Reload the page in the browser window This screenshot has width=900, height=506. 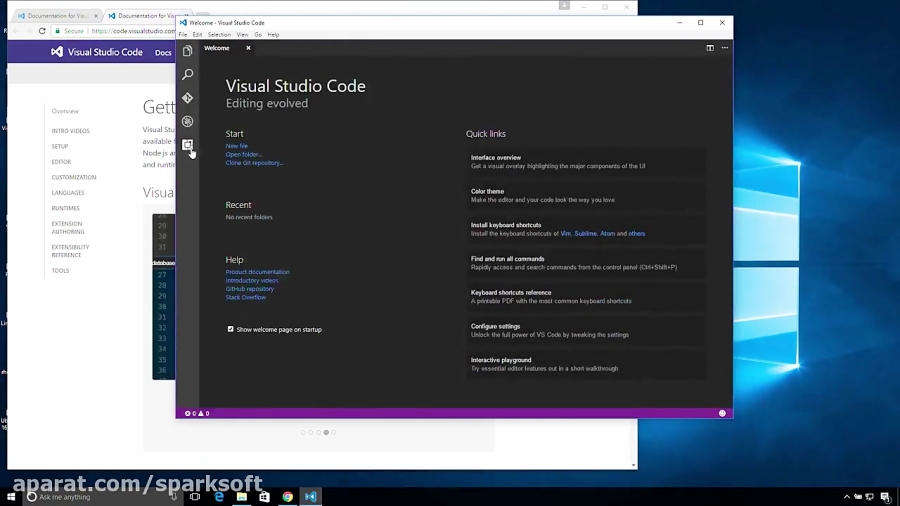pos(42,31)
